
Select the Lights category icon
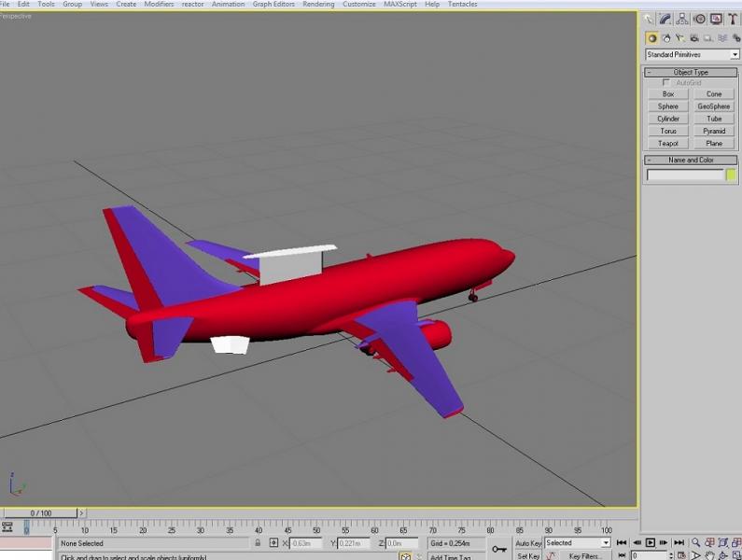680,38
